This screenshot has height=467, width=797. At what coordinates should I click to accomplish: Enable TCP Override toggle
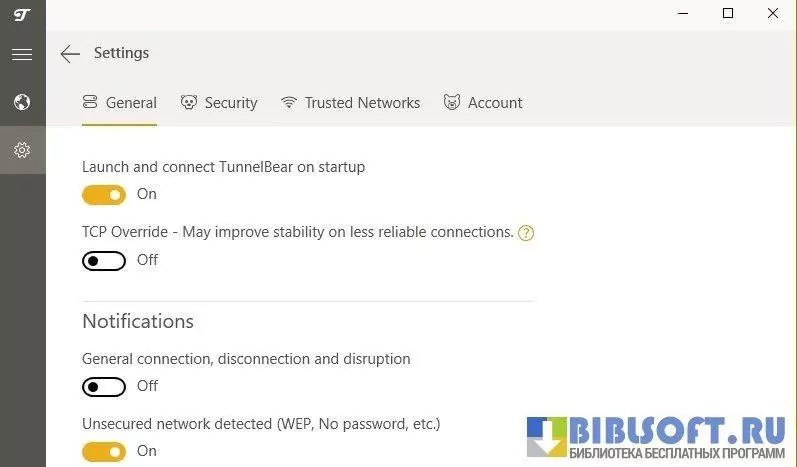pyautogui.click(x=104, y=261)
